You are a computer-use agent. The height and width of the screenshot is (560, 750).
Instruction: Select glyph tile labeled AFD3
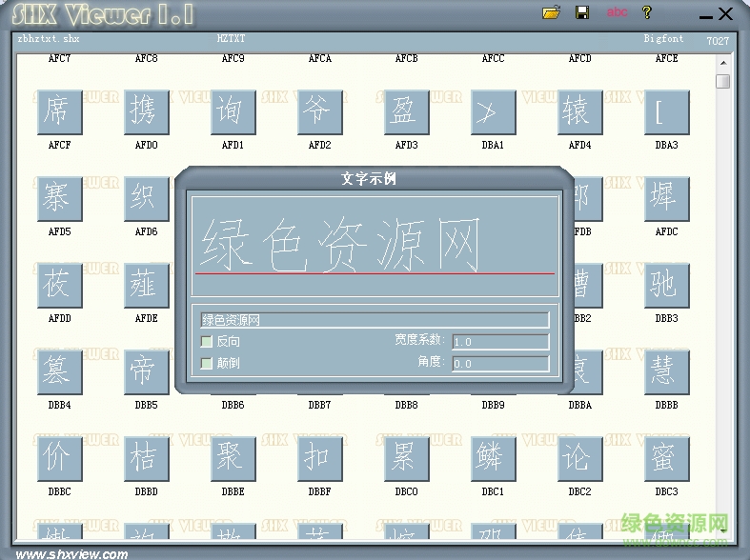(407, 112)
